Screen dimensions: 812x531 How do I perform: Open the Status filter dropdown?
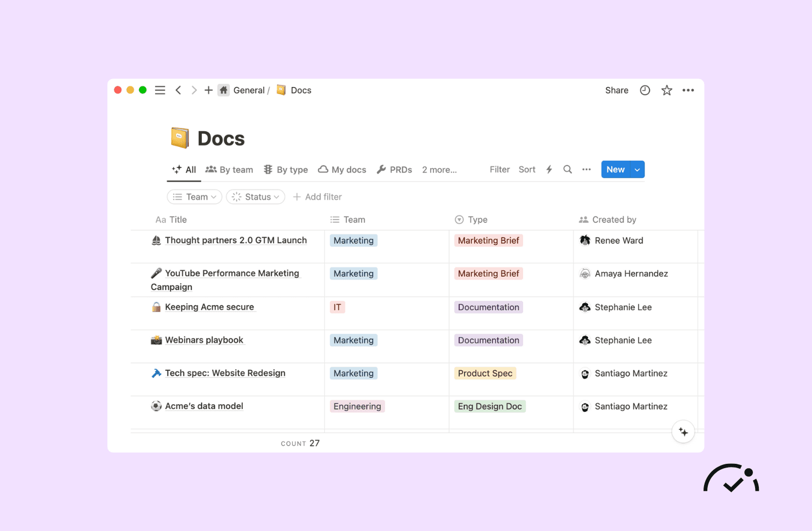click(256, 197)
